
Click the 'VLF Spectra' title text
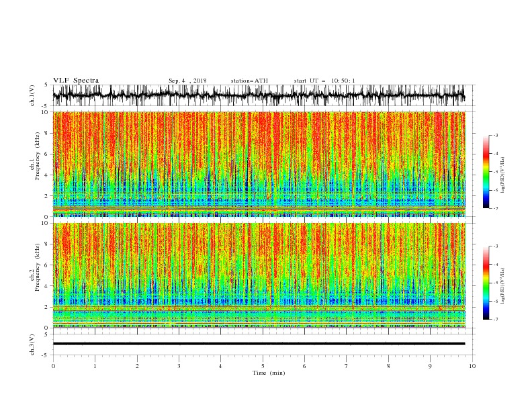76,81
